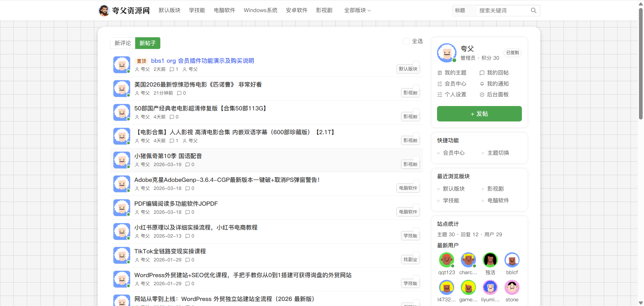Click the 我的通知 bell icon
Screen dimensions: 644x306
[x=482, y=84]
